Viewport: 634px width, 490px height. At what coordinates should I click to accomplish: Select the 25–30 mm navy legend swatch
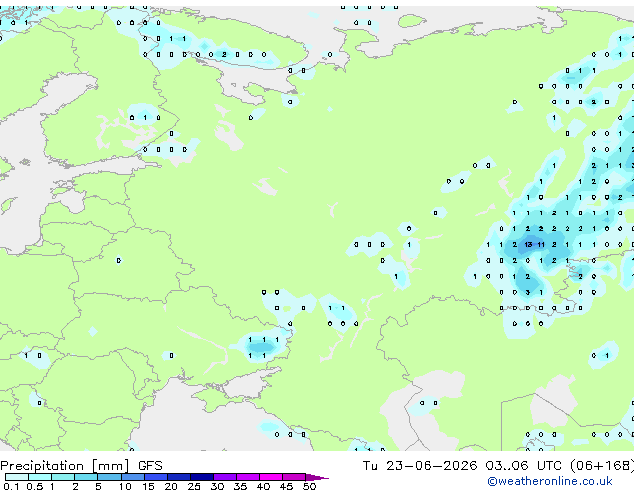(x=201, y=477)
